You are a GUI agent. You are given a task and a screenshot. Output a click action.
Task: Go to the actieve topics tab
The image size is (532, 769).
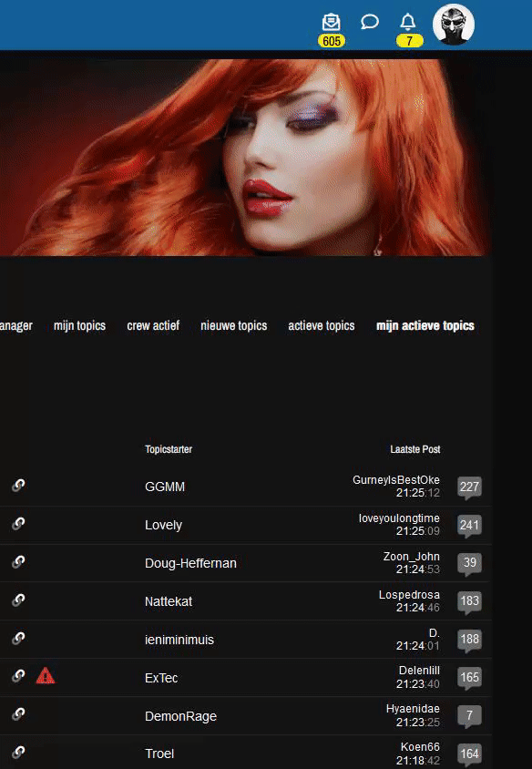click(322, 325)
